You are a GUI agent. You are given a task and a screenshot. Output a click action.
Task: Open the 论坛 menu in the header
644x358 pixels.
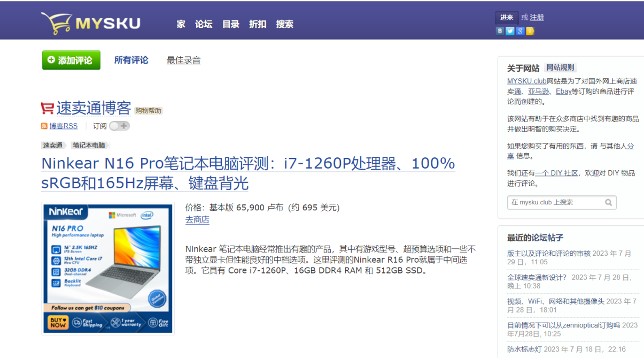tap(204, 24)
